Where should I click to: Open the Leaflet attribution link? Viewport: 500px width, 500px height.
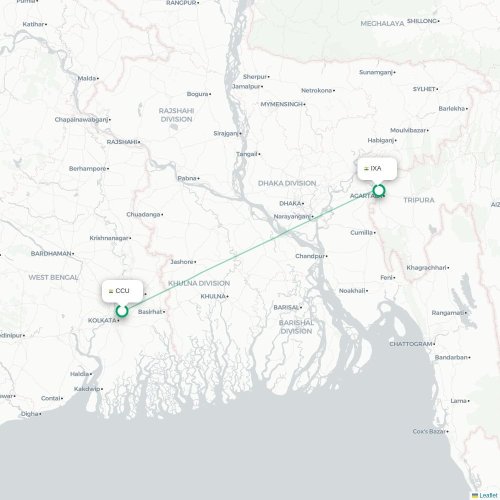488,496
